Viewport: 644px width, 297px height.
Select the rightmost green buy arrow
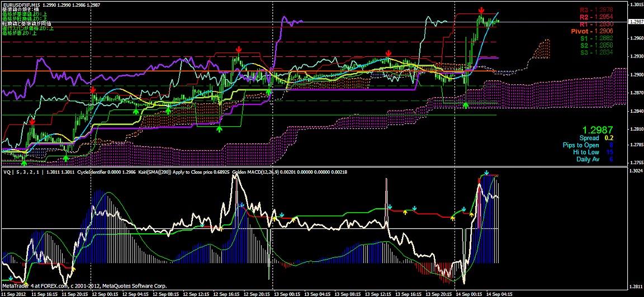click(x=466, y=105)
